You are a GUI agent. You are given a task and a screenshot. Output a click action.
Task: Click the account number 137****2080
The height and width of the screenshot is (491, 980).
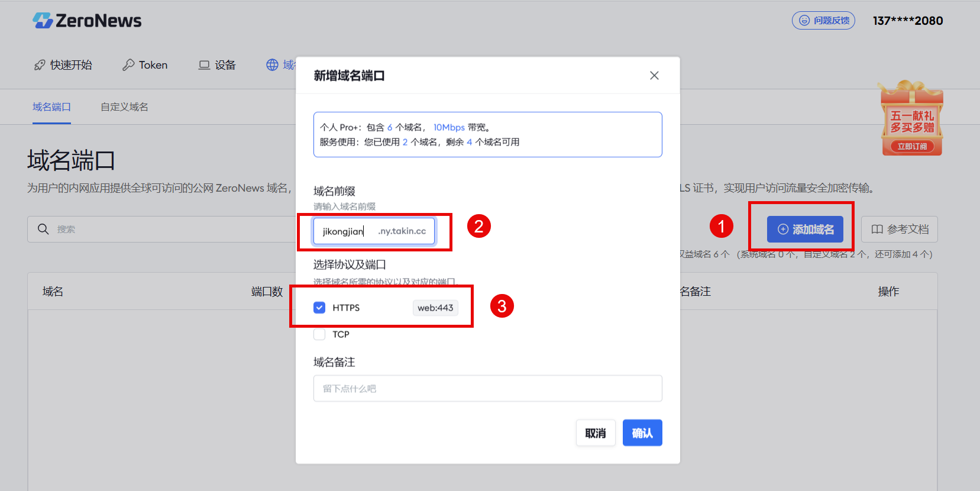click(x=908, y=21)
